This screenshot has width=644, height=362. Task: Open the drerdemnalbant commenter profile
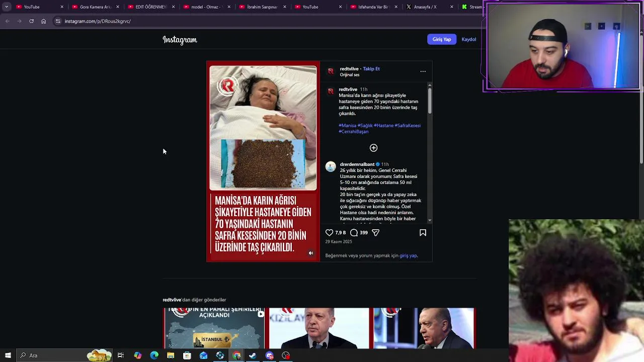tap(357, 164)
